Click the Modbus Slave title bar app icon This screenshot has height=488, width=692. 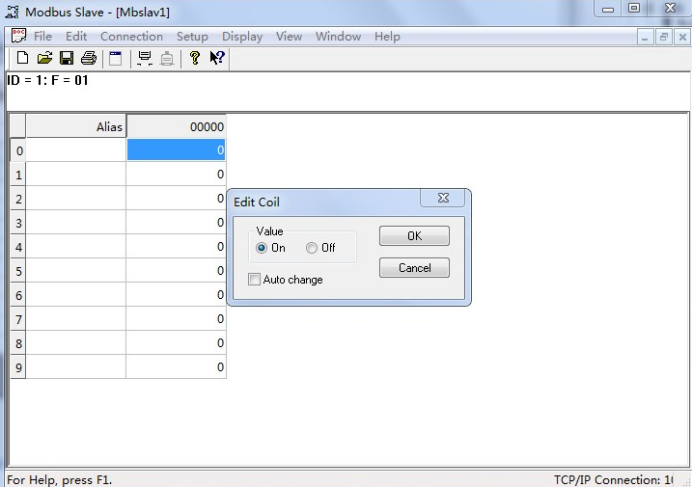coord(12,12)
